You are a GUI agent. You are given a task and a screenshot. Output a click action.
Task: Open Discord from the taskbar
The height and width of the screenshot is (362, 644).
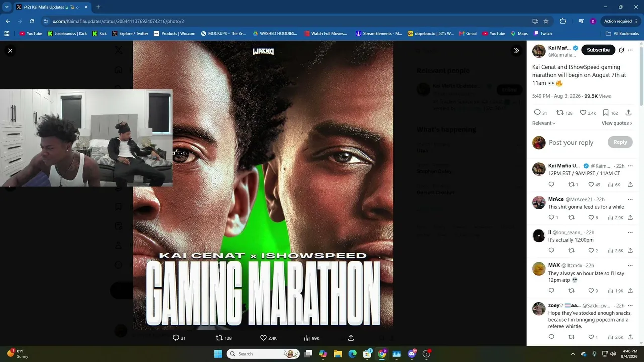(412, 354)
